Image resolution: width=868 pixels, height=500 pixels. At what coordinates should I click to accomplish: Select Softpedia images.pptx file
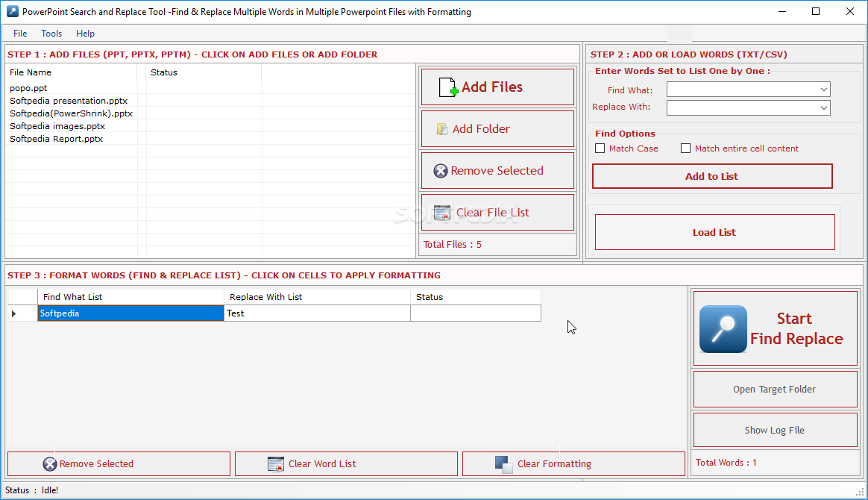57,126
